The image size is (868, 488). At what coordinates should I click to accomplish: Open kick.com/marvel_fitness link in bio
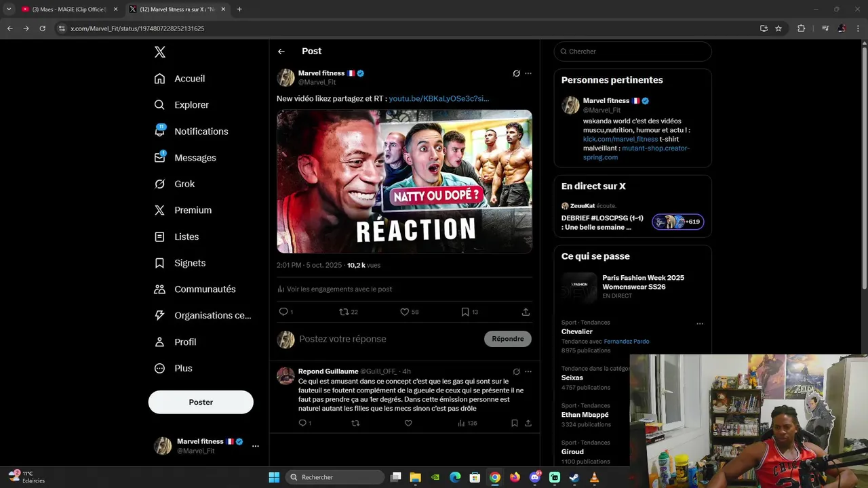coord(620,139)
